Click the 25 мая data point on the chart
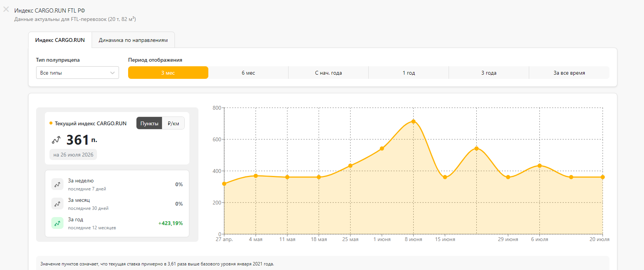 coord(351,166)
